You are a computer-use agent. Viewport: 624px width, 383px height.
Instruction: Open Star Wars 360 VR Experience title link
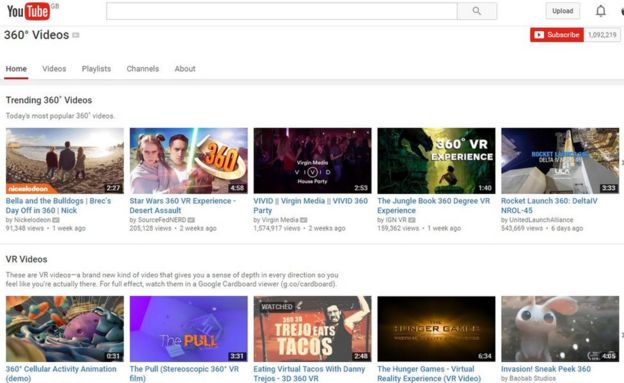pyautogui.click(x=183, y=205)
